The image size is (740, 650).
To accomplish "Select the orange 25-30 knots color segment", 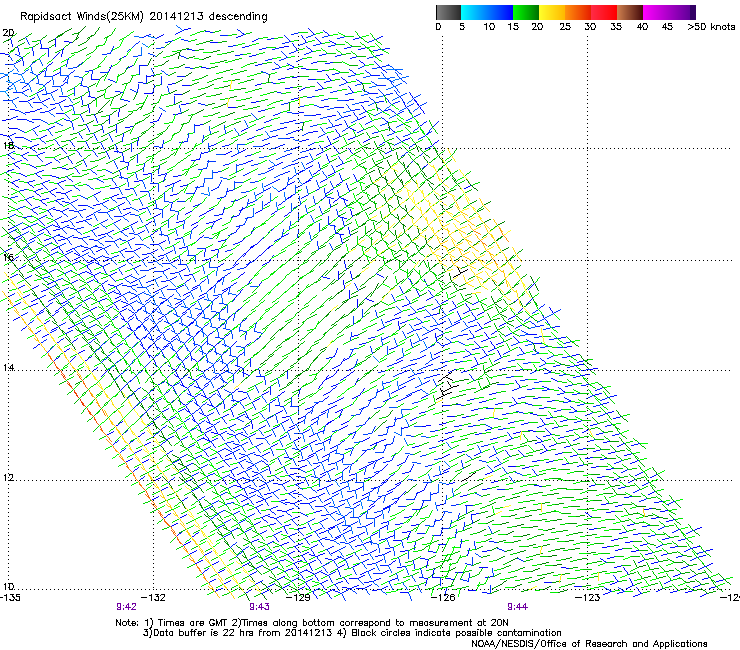I will 578,12.
